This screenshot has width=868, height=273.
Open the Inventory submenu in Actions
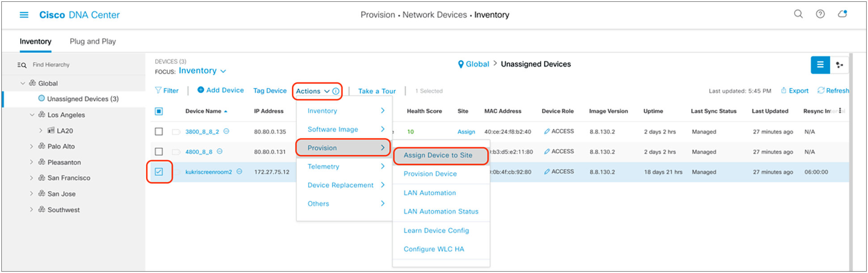coord(344,111)
